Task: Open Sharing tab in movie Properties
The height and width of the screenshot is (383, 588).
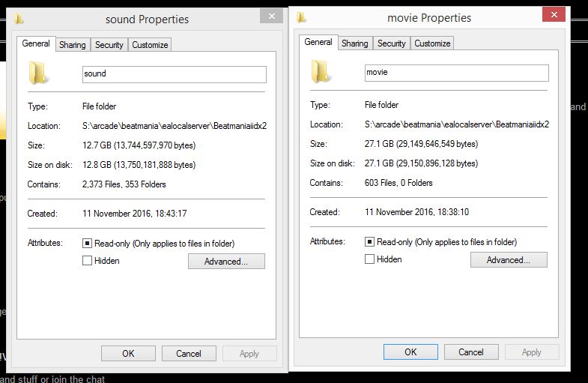Action: (355, 43)
